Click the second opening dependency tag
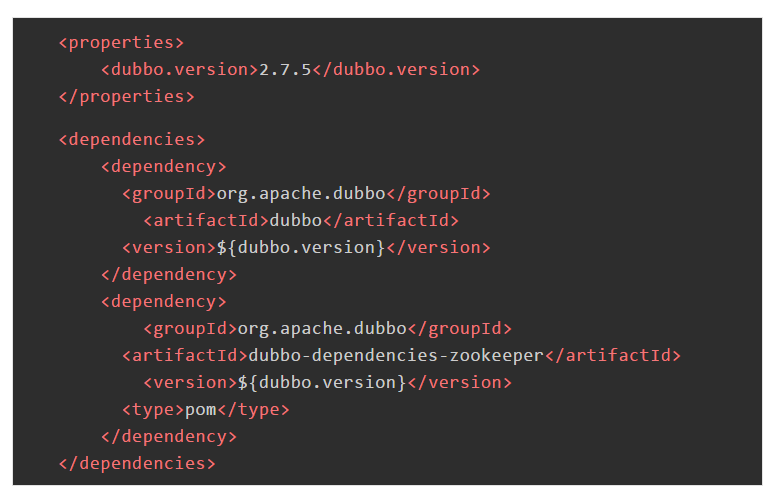This screenshot has height=498, width=779. (163, 301)
